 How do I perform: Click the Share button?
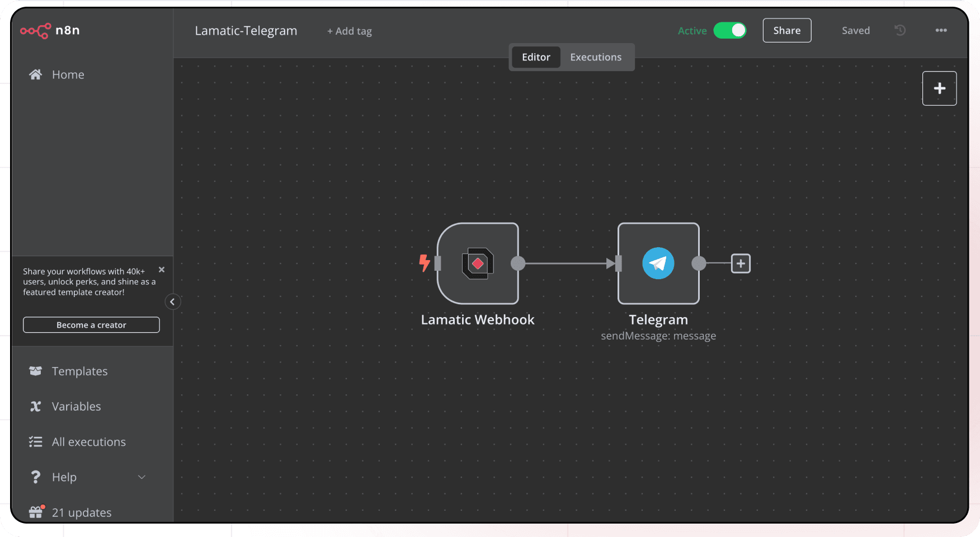pos(786,31)
